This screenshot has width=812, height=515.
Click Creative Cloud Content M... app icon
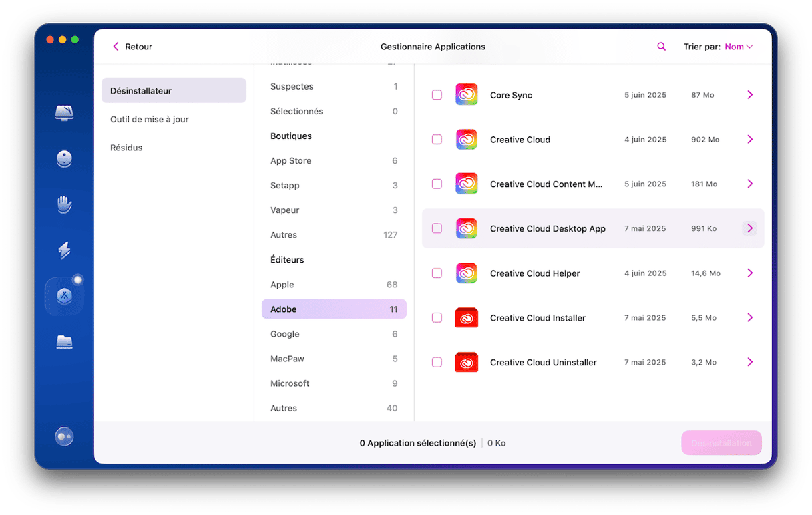coord(467,184)
